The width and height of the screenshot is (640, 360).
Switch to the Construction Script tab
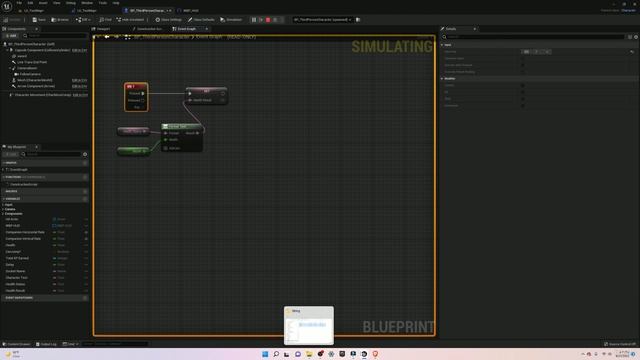click(148, 29)
